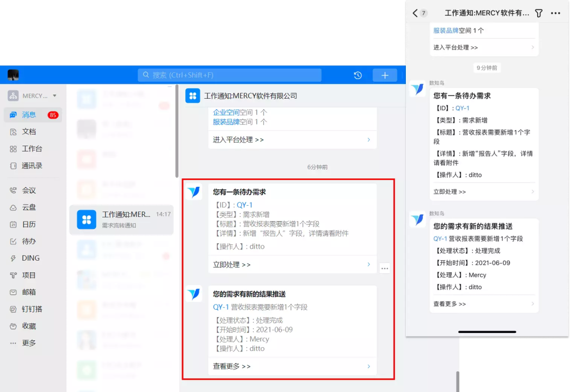Click the chevron beside desktop 进入平台处理
The width and height of the screenshot is (570, 392).
(x=368, y=140)
